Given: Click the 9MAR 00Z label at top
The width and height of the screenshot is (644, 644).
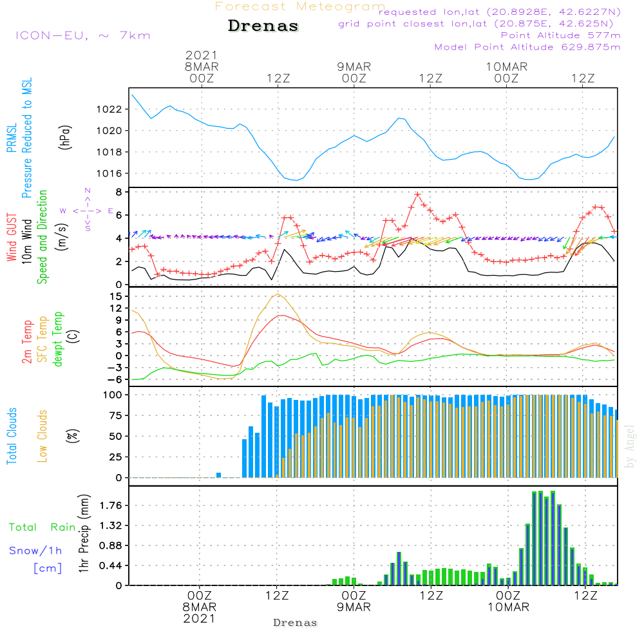Looking at the screenshot, I should 354,72.
